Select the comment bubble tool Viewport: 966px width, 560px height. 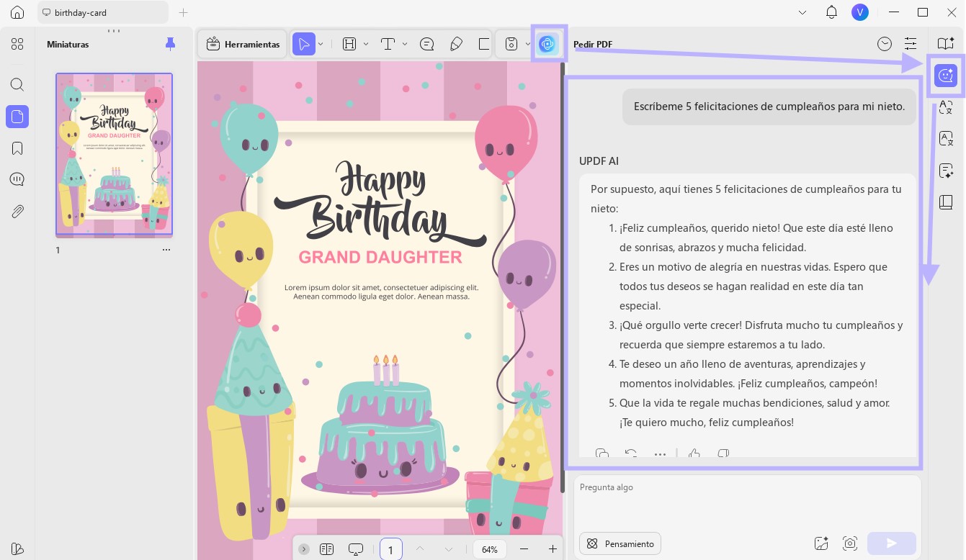click(426, 44)
